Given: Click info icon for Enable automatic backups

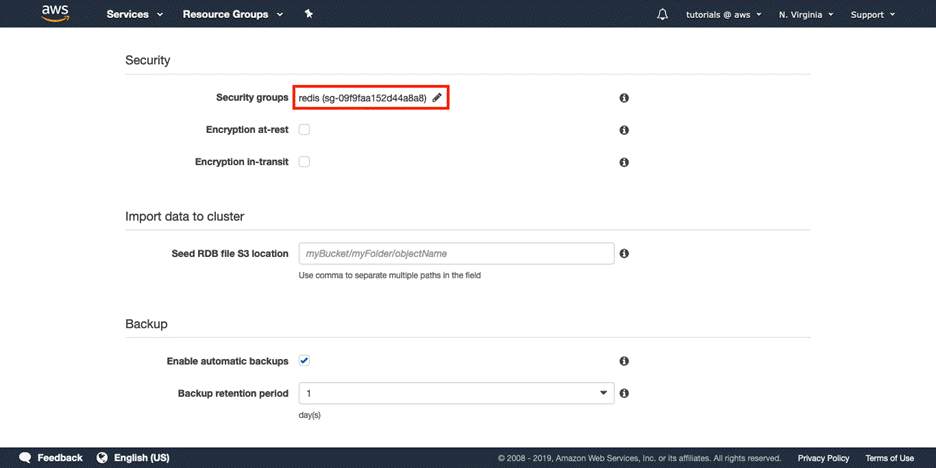Looking at the screenshot, I should point(624,361).
